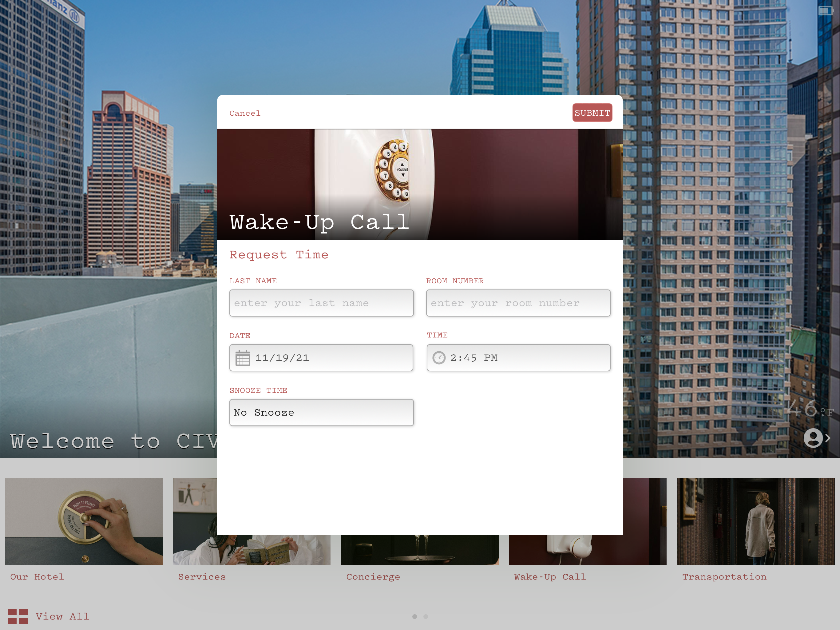Tap the chevron beside profile icon

[x=828, y=438]
